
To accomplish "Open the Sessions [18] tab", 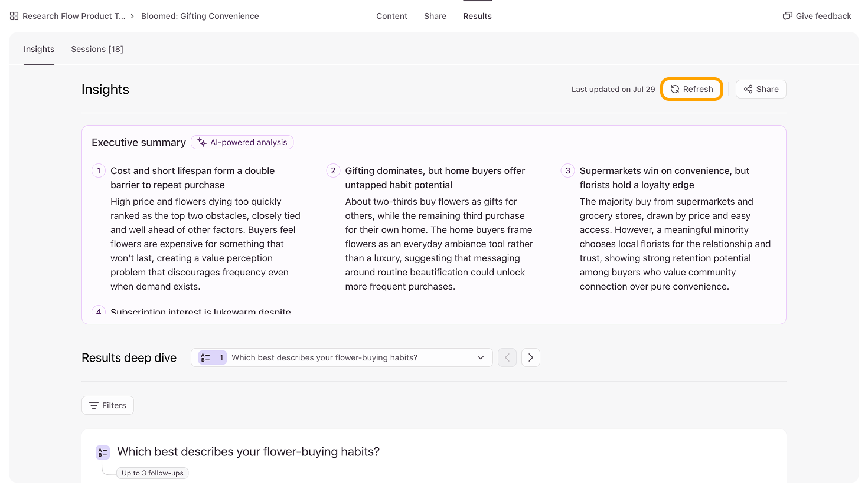I will coord(97,49).
